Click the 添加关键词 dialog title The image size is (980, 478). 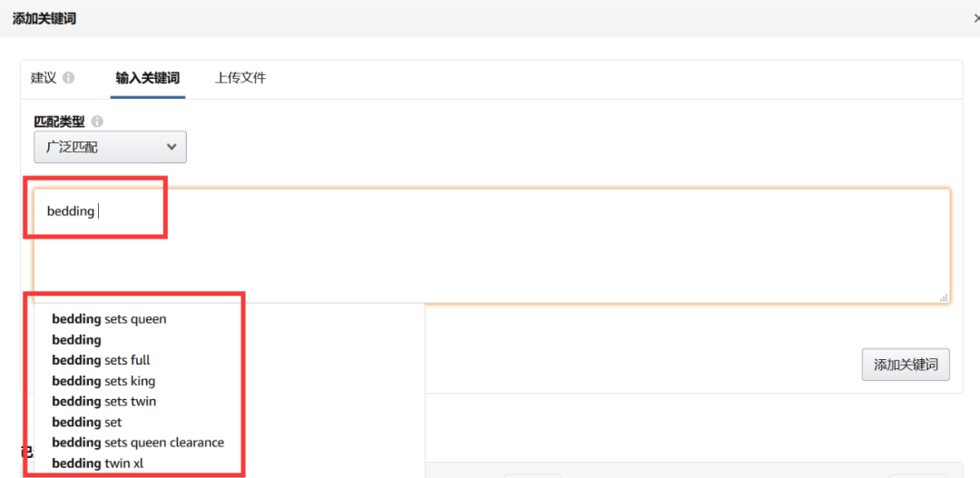[x=44, y=18]
